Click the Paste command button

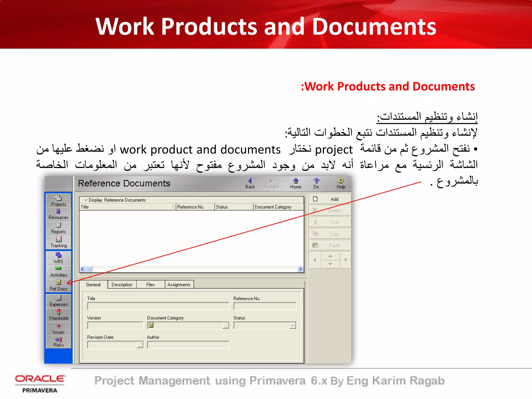(330, 245)
